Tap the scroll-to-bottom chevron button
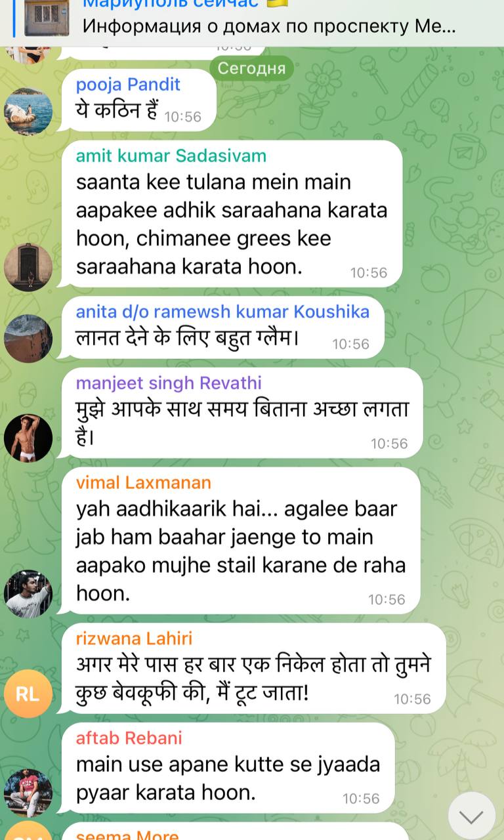This screenshot has height=840, width=504. click(x=471, y=816)
